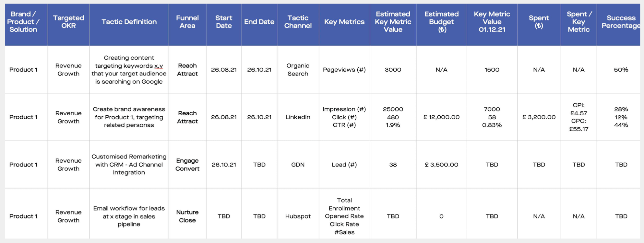Select the LinkedIn tactic channel cell

coord(298,117)
